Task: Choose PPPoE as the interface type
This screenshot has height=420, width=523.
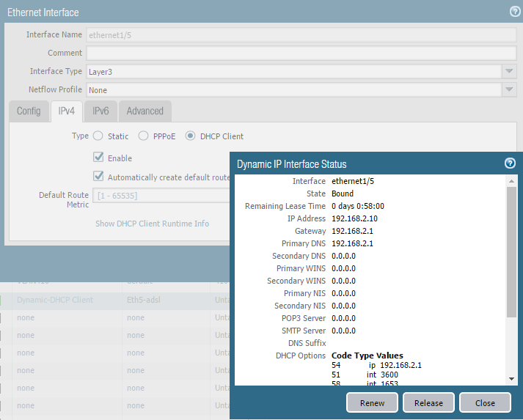Action: 143,136
